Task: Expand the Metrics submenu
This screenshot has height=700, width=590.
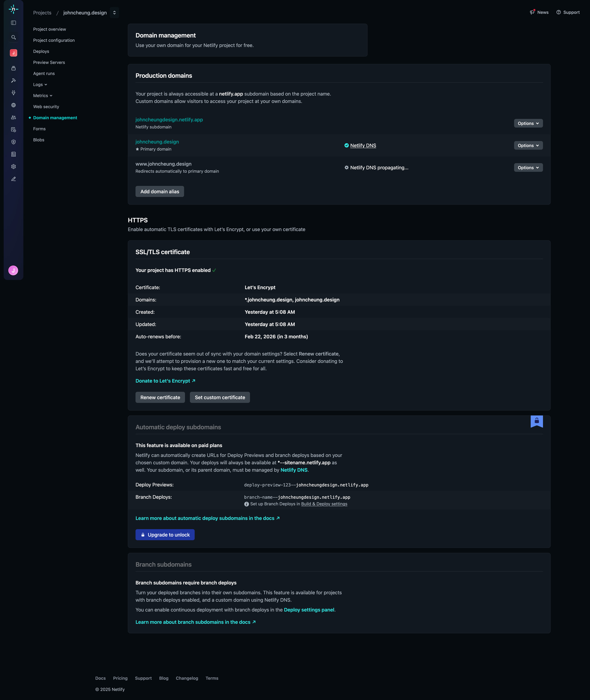Action: (43, 96)
